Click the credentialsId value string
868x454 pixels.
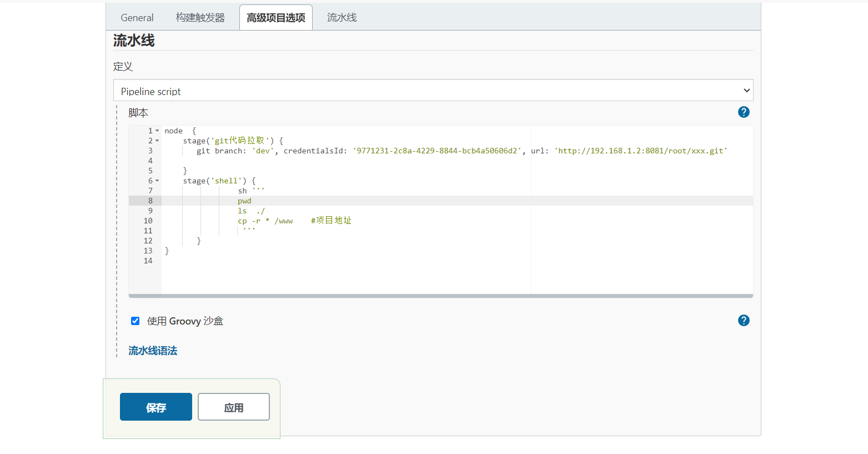point(437,151)
